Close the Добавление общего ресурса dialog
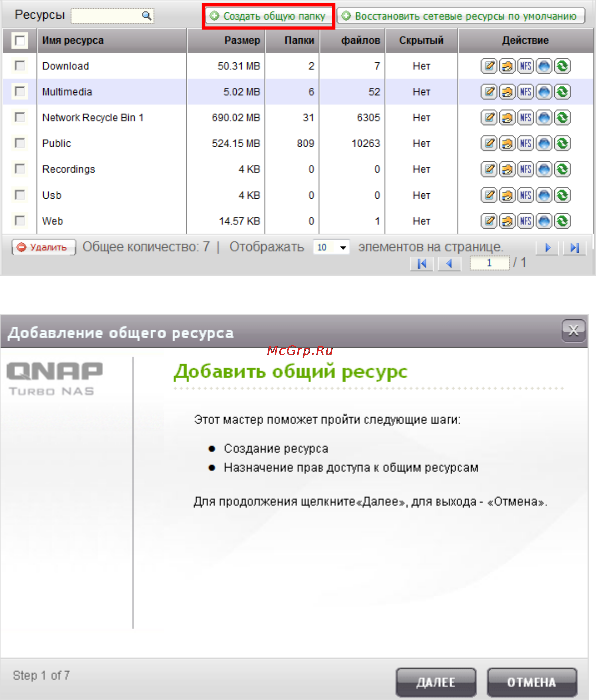This screenshot has height=700, width=596. pyautogui.click(x=573, y=330)
